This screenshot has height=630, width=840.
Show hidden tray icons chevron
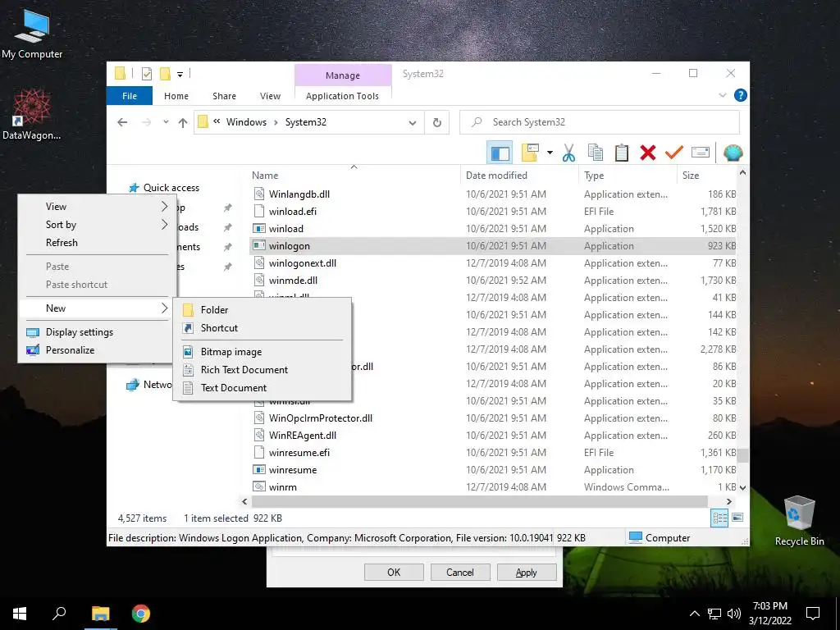click(x=694, y=614)
